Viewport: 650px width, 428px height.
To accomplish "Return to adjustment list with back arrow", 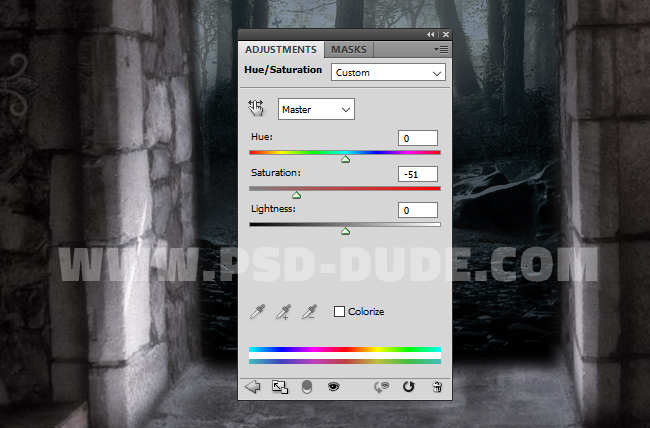I will pyautogui.click(x=252, y=387).
